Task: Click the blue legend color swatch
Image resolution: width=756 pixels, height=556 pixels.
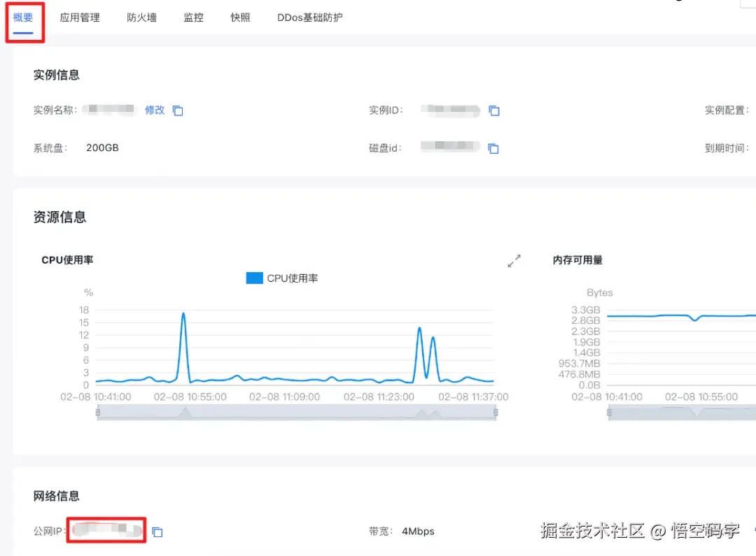Action: coord(254,278)
